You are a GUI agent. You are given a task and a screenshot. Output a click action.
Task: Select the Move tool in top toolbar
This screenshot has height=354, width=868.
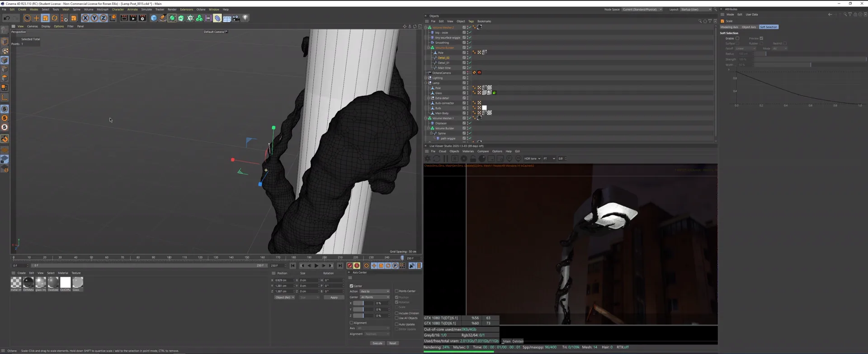(x=36, y=18)
